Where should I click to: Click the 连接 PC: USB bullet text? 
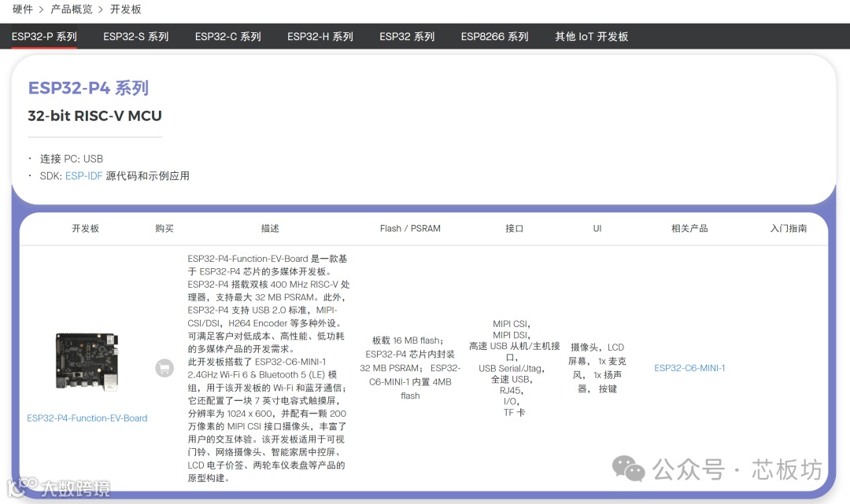[72, 159]
